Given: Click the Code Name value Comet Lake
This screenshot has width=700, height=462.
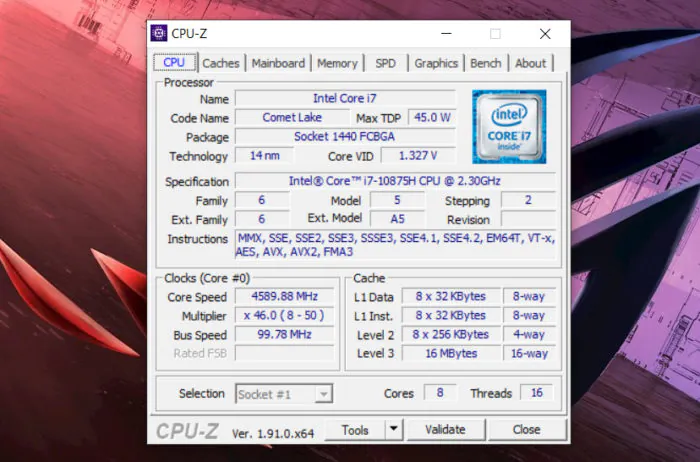Looking at the screenshot, I should (x=292, y=117).
